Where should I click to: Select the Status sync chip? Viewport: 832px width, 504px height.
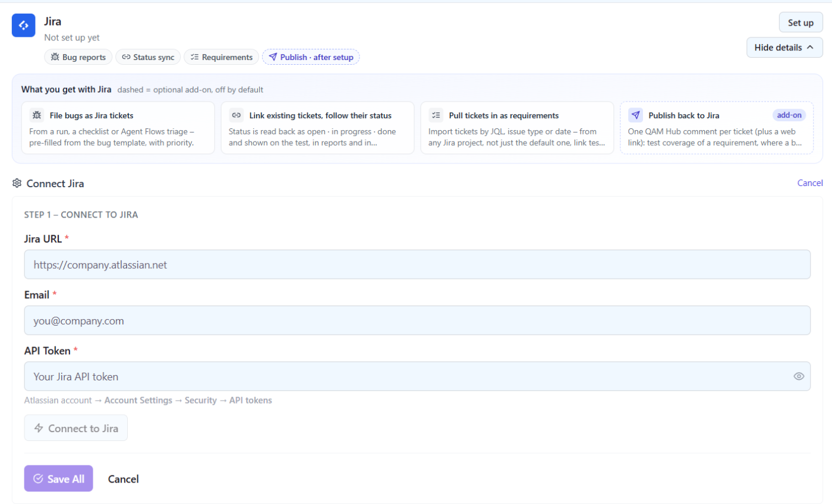tap(148, 57)
